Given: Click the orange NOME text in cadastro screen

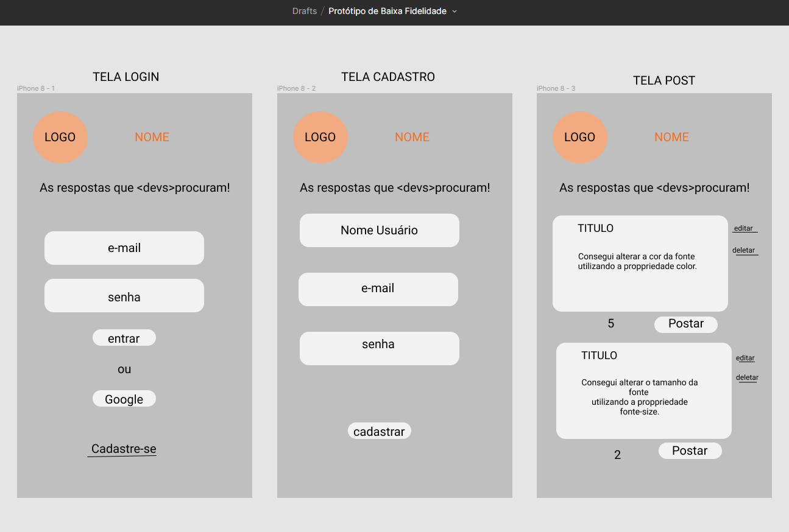Looking at the screenshot, I should click(412, 137).
